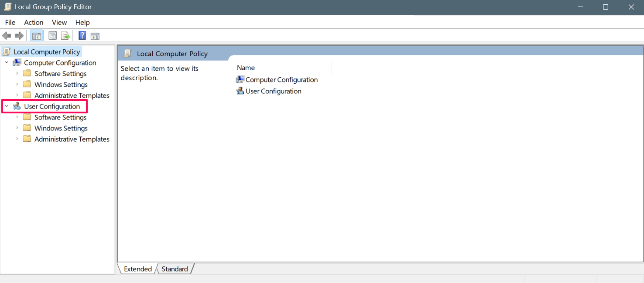The image size is (644, 283).
Task: Switch to the Standard tab
Action: (x=175, y=269)
